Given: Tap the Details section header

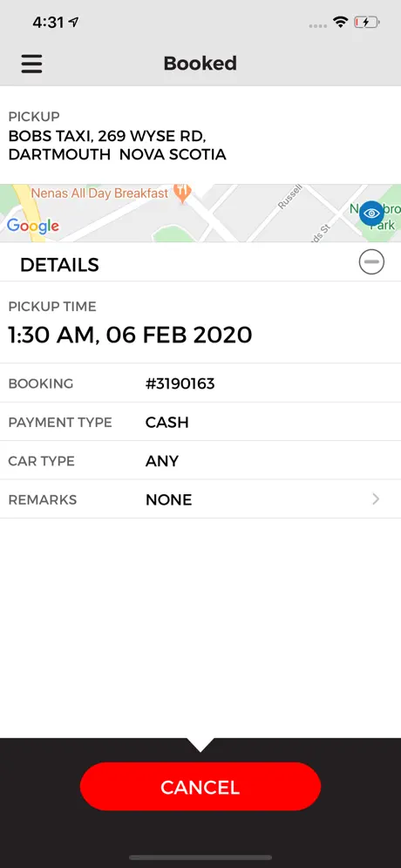Looking at the screenshot, I should (200, 261).
